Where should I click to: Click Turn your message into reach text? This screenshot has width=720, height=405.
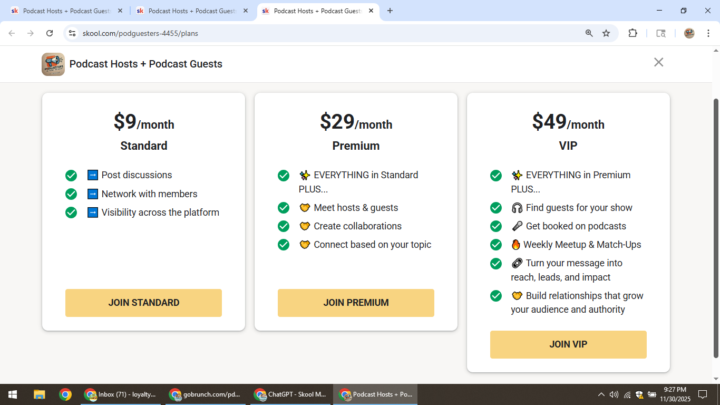(x=567, y=270)
